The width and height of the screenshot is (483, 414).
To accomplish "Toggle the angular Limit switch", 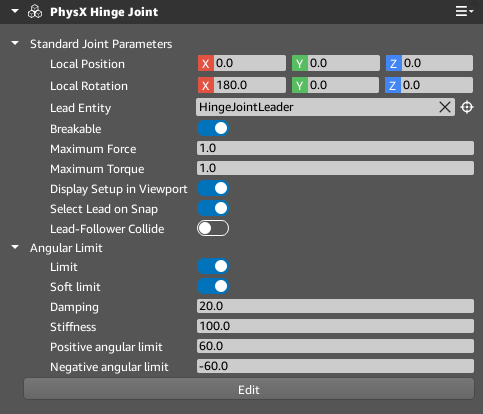I will (x=213, y=266).
